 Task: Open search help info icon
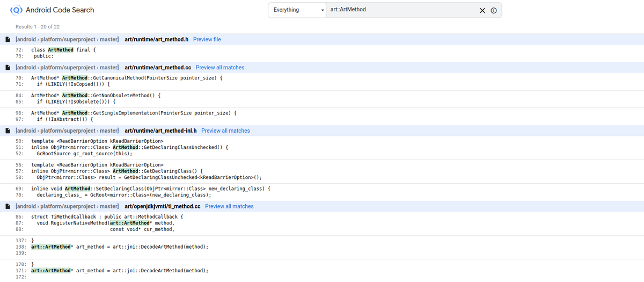(494, 10)
